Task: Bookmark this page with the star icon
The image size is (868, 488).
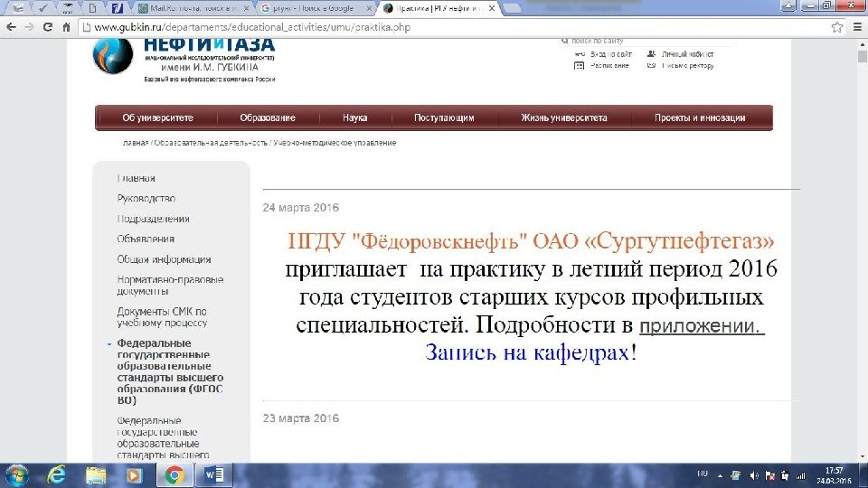Action: [x=837, y=26]
